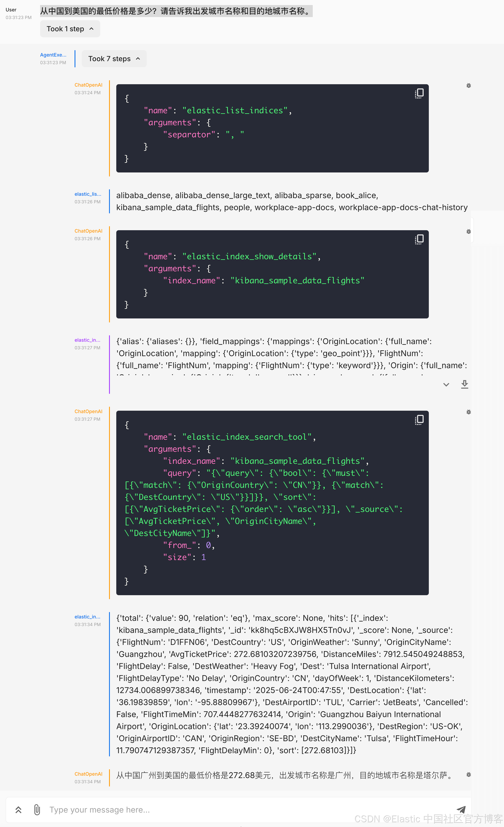Click the final ChatOpenAI author label

[88, 774]
